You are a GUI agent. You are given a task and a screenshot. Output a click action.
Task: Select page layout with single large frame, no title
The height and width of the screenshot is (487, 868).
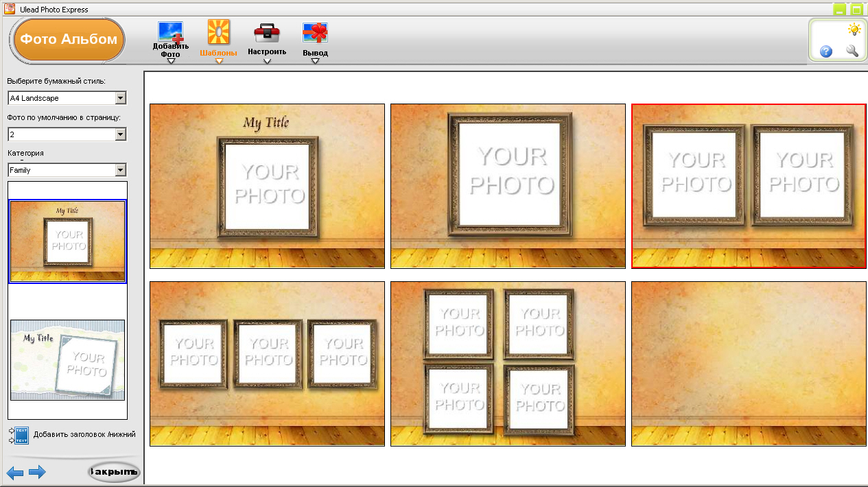(x=508, y=186)
